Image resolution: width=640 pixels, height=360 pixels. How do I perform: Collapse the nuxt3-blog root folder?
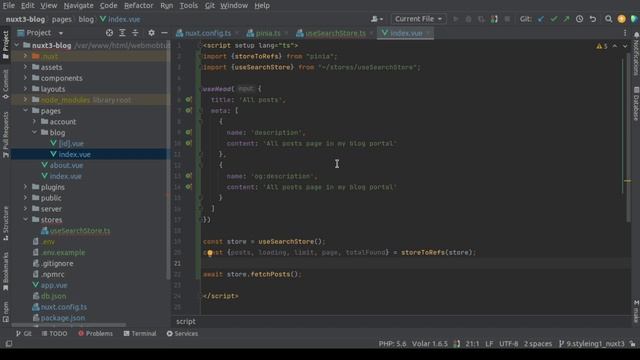(x=17, y=45)
